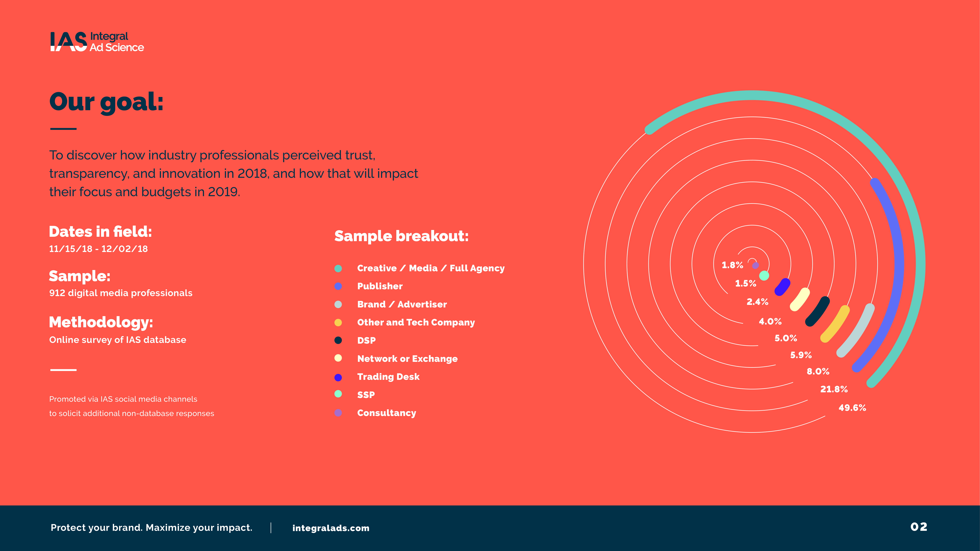The width and height of the screenshot is (980, 551).
Task: Click the Consultancy legend label
Action: click(x=387, y=413)
